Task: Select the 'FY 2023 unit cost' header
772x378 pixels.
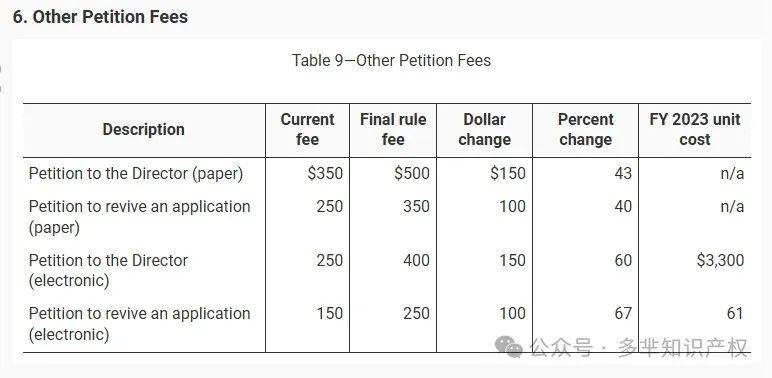Action: tap(695, 129)
